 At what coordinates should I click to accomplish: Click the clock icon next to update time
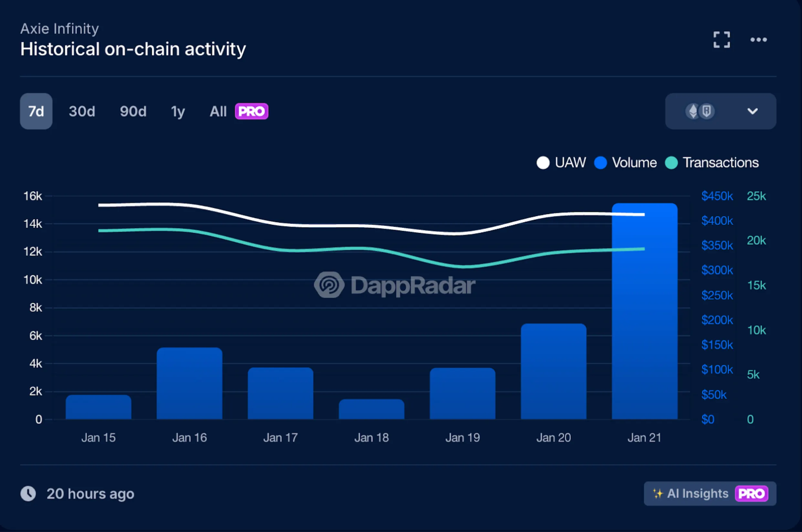point(28,494)
